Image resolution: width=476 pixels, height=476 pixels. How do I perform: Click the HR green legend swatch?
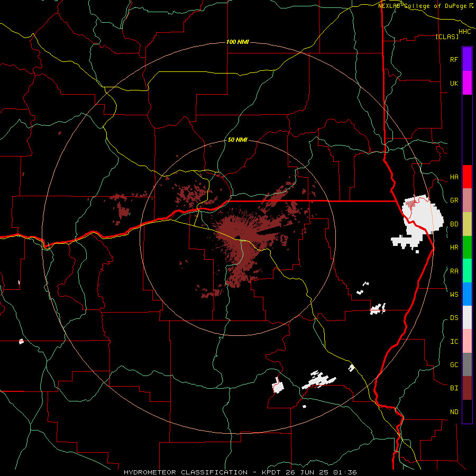pyautogui.click(x=467, y=248)
